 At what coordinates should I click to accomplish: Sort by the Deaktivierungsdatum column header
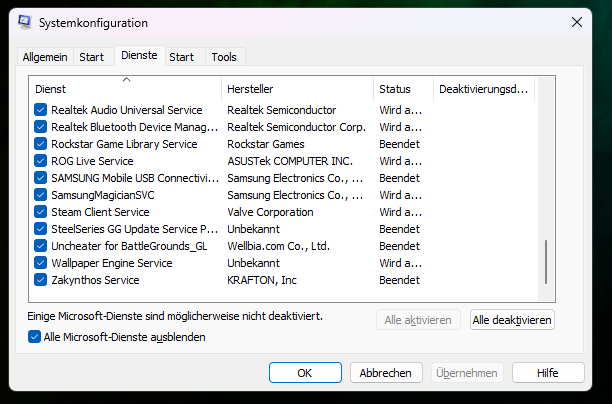pyautogui.click(x=484, y=89)
